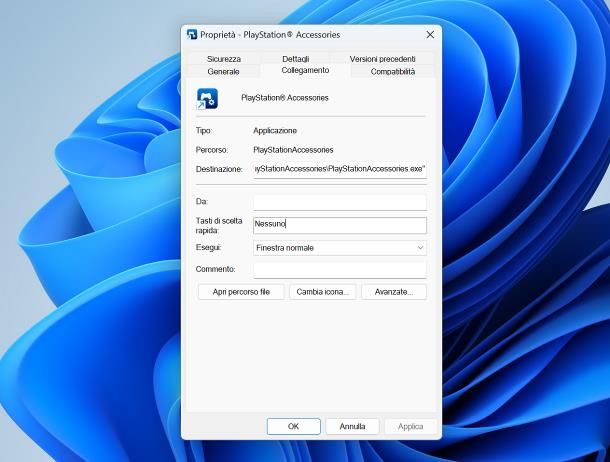
Task: Confirm with the OK button
Action: [x=294, y=427]
